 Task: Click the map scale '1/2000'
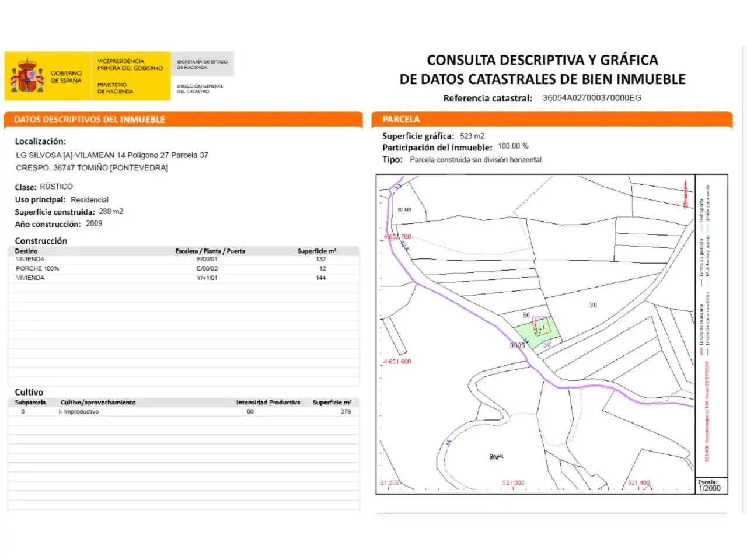click(710, 488)
